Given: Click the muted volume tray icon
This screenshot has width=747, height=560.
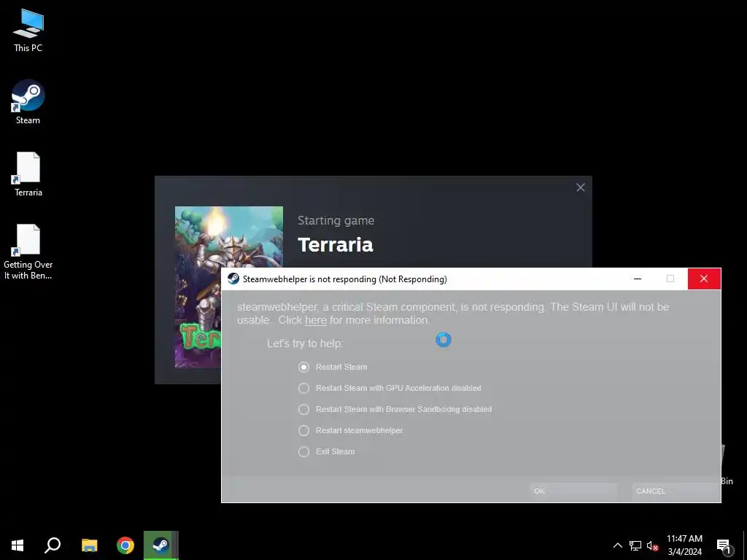Looking at the screenshot, I should (652, 545).
